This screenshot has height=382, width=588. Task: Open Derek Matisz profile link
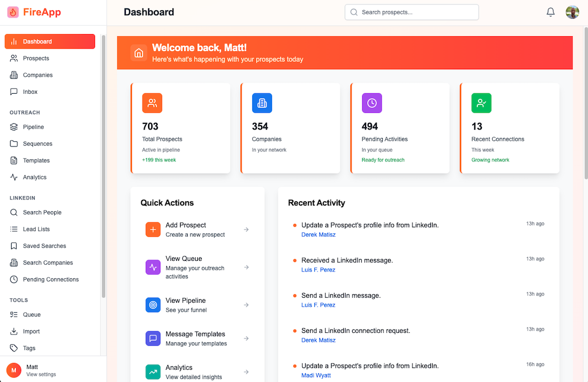pyautogui.click(x=319, y=235)
